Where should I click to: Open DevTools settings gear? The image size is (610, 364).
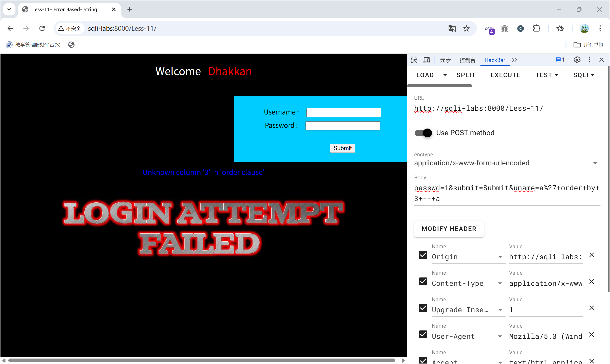[x=577, y=60]
